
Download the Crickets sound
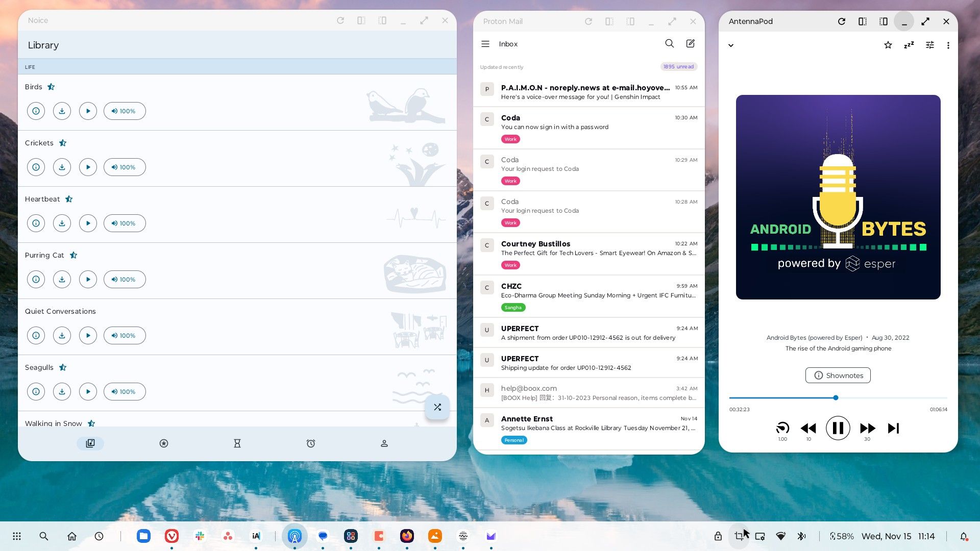tap(62, 167)
